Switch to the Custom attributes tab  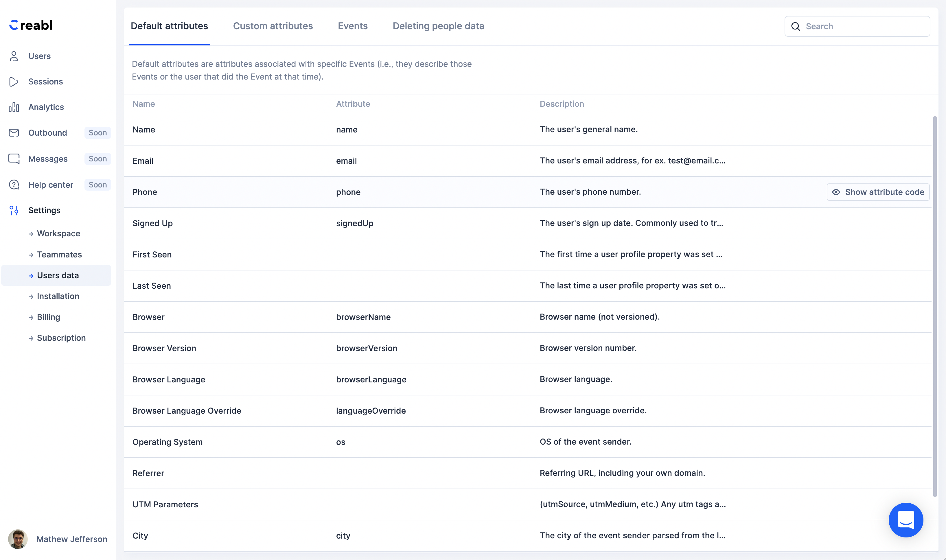tap(273, 26)
